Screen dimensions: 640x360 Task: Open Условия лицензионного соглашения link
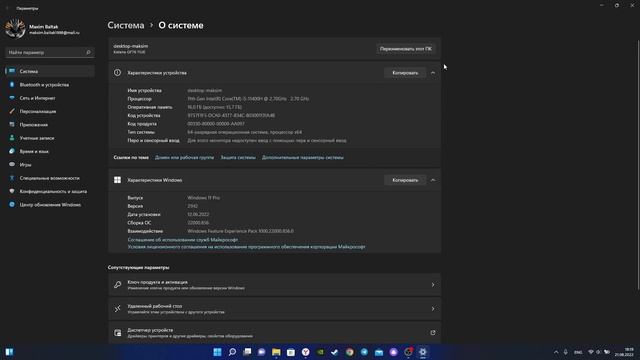tap(247, 247)
